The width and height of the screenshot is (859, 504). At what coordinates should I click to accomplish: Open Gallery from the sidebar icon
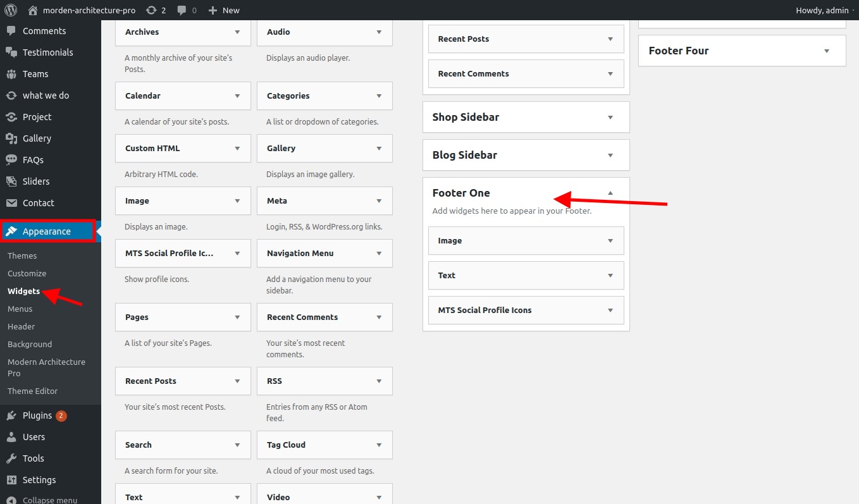click(11, 138)
